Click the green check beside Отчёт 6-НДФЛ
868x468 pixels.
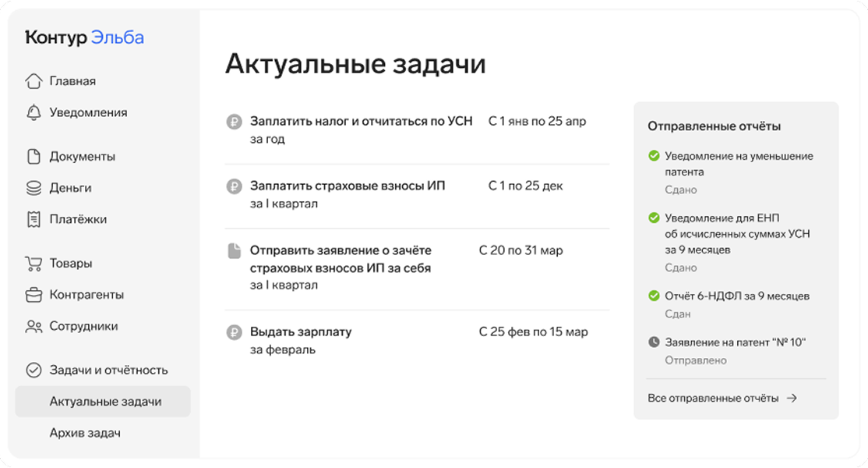coord(654,296)
